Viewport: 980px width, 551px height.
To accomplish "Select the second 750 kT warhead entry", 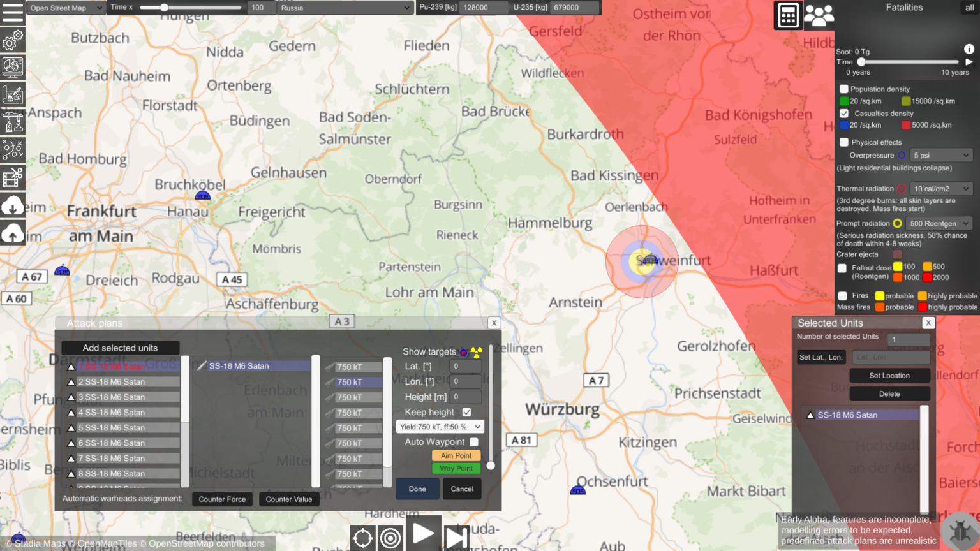I will click(x=354, y=382).
